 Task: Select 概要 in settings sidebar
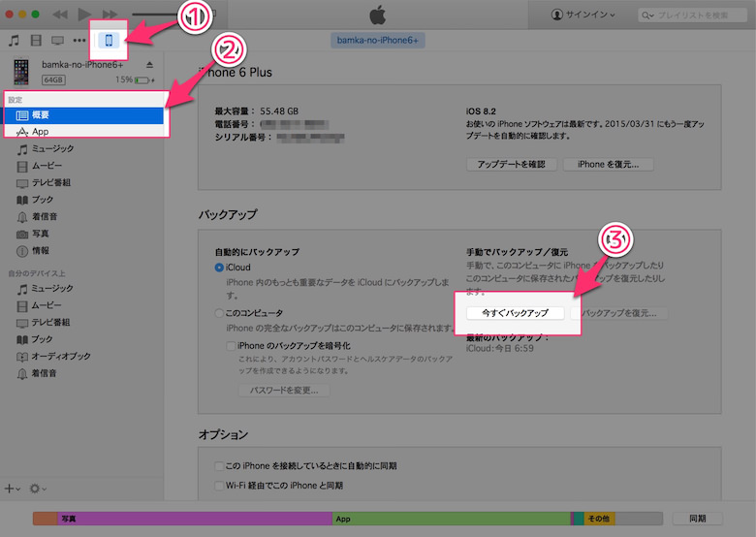[x=84, y=115]
